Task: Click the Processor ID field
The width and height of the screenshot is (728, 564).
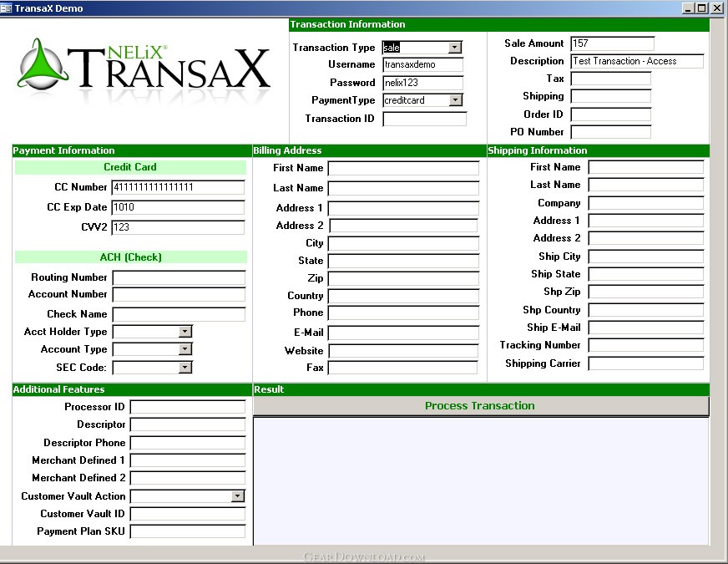Action: coord(188,408)
